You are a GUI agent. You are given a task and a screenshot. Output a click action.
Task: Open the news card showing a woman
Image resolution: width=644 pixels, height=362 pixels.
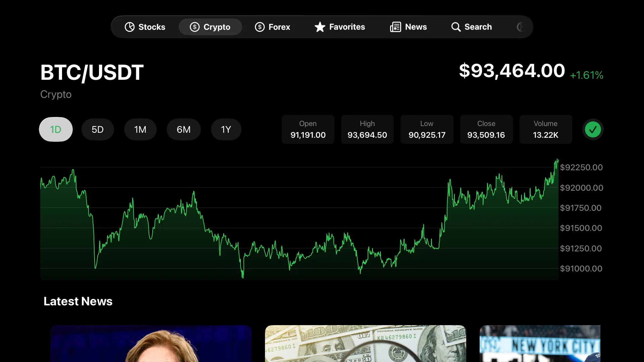pyautogui.click(x=151, y=344)
